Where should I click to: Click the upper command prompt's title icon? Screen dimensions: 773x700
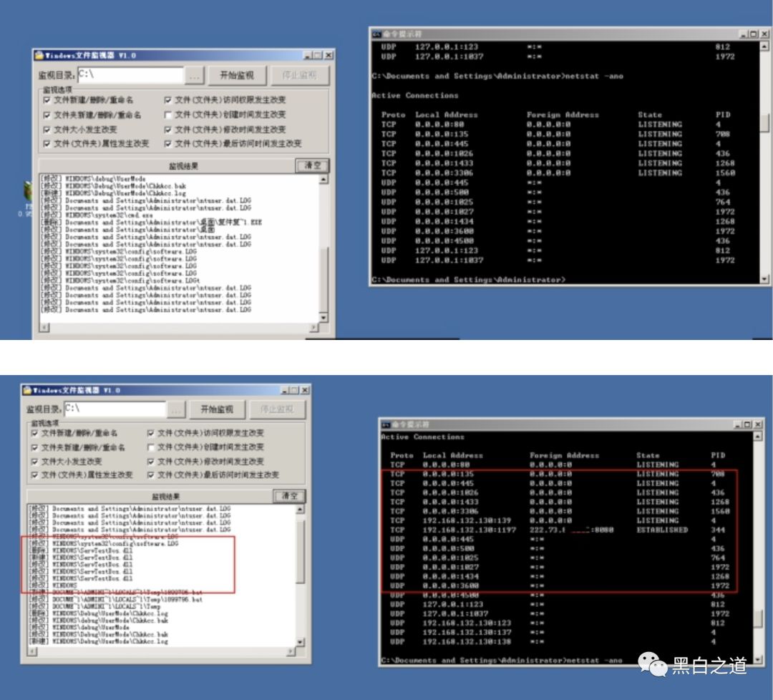(377, 34)
